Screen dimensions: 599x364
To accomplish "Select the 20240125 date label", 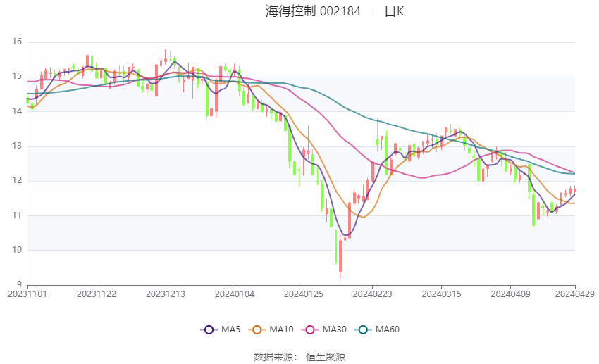I will [303, 294].
